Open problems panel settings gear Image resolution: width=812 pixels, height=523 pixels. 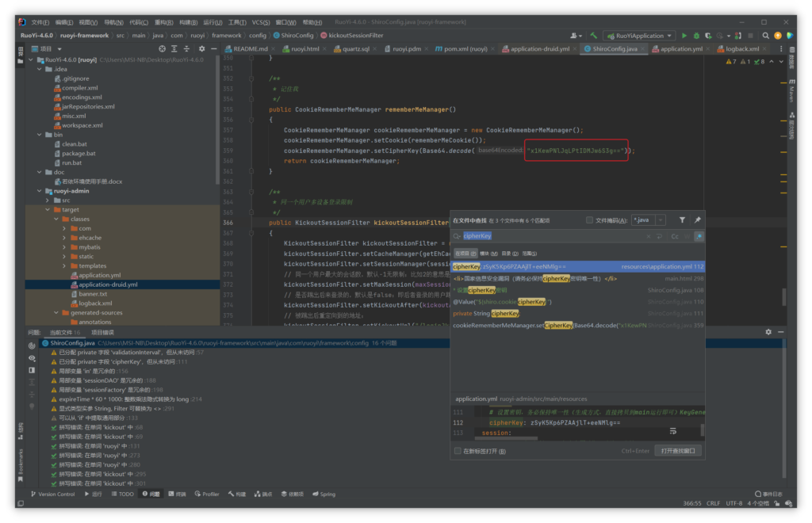pyautogui.click(x=768, y=332)
